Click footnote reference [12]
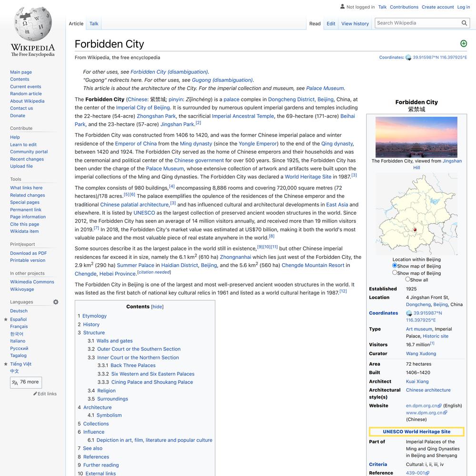 [x=343, y=291]
